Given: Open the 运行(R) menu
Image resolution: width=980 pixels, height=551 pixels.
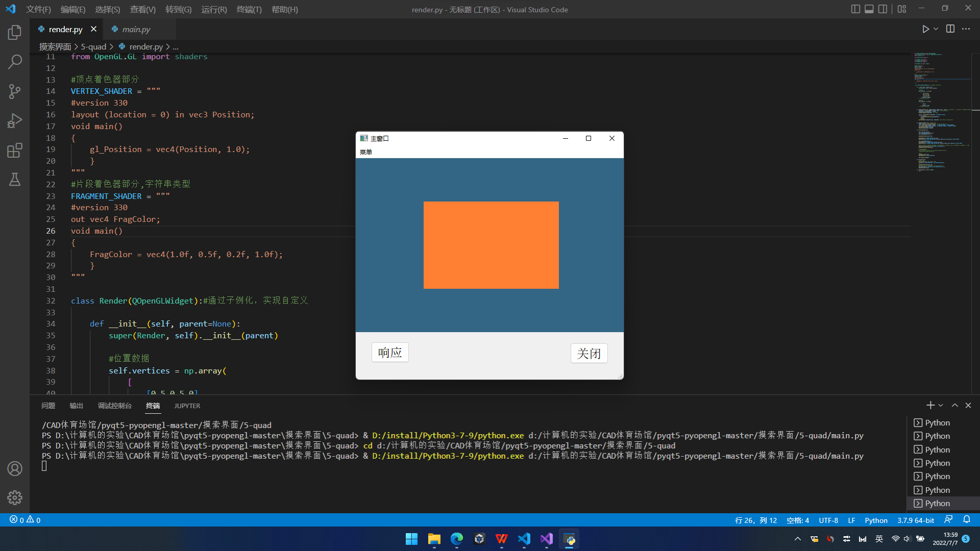Looking at the screenshot, I should click(x=214, y=9).
